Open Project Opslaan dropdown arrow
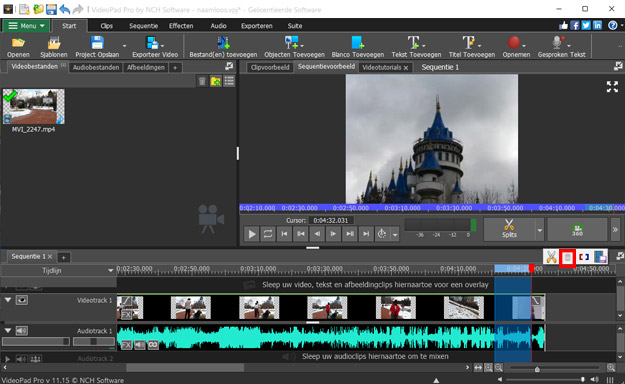 [124, 45]
